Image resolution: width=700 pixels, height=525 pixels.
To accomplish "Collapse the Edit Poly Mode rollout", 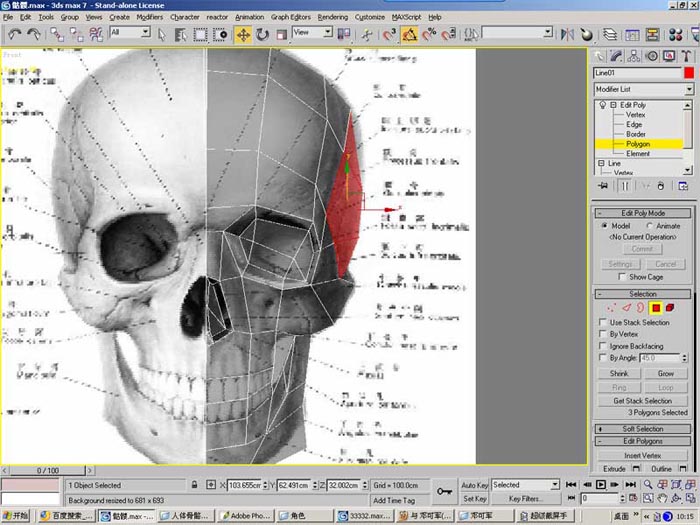I will point(643,213).
